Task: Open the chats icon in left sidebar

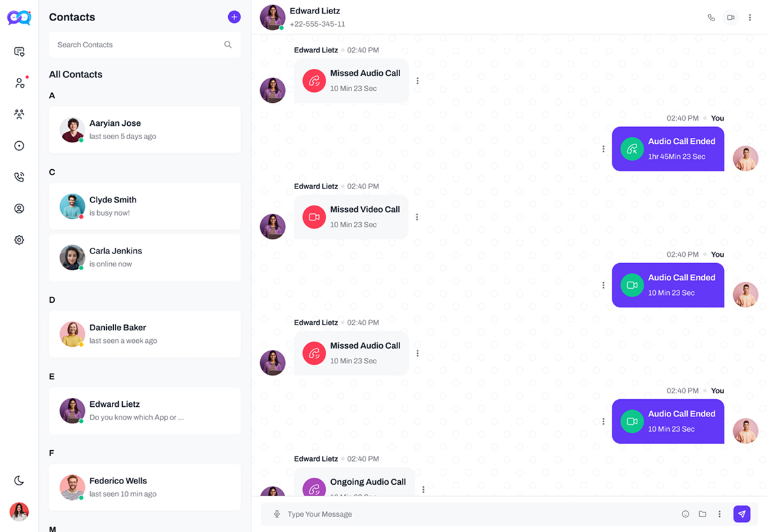Action: click(19, 52)
